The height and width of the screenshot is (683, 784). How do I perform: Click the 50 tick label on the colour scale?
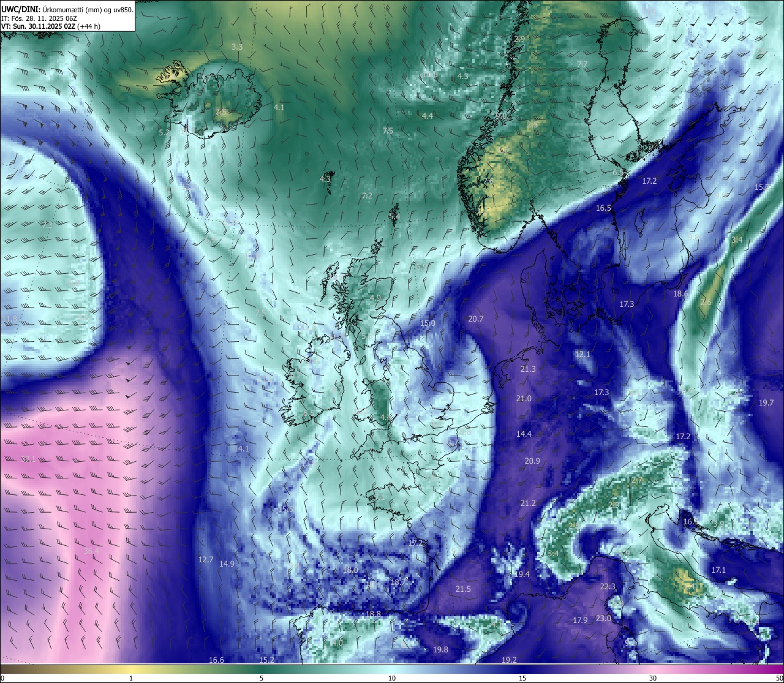coord(779,678)
